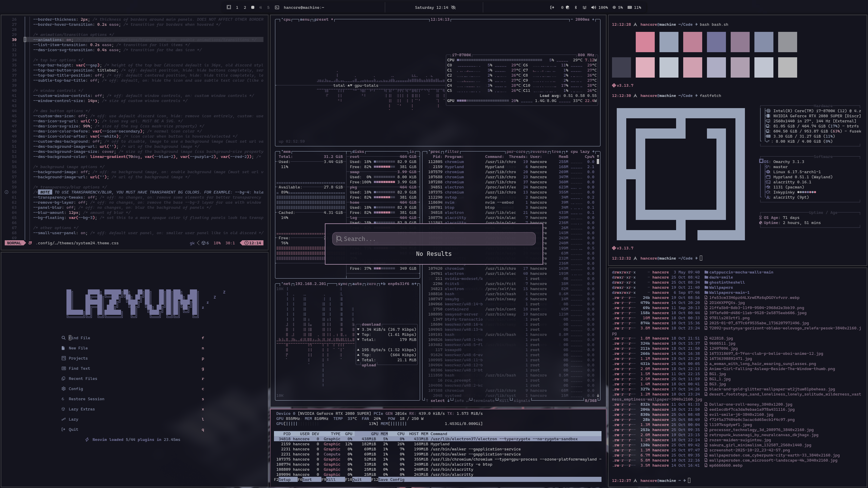Click scroll down arrow in btop process list
Screen dimensions: 868x488
pyautogui.click(x=598, y=395)
